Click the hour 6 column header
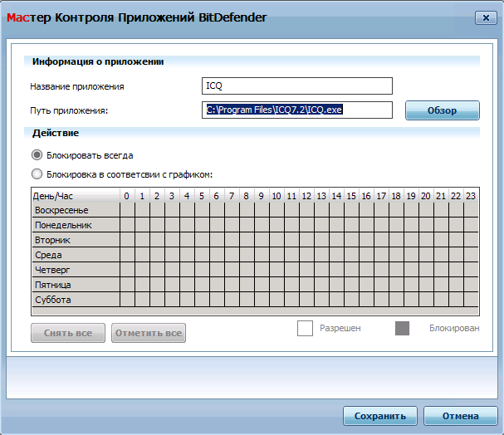The width and height of the screenshot is (504, 435). 218,196
